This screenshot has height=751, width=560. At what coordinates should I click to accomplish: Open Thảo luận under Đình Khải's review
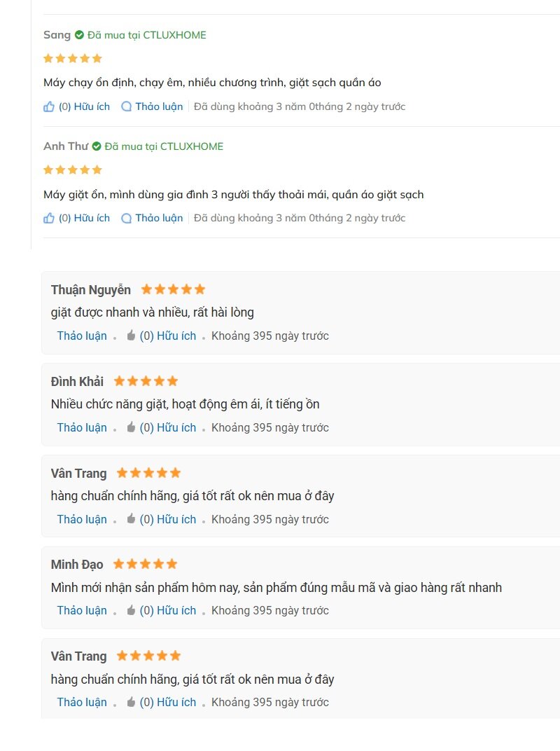82,427
